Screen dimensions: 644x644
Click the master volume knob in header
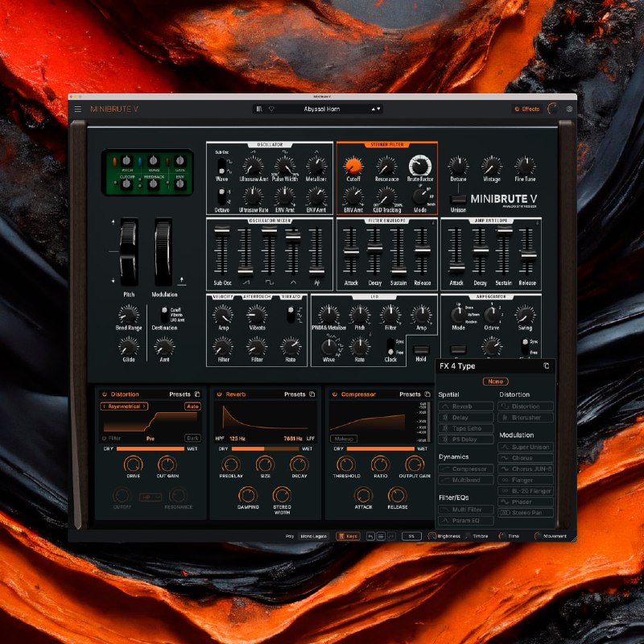553,109
